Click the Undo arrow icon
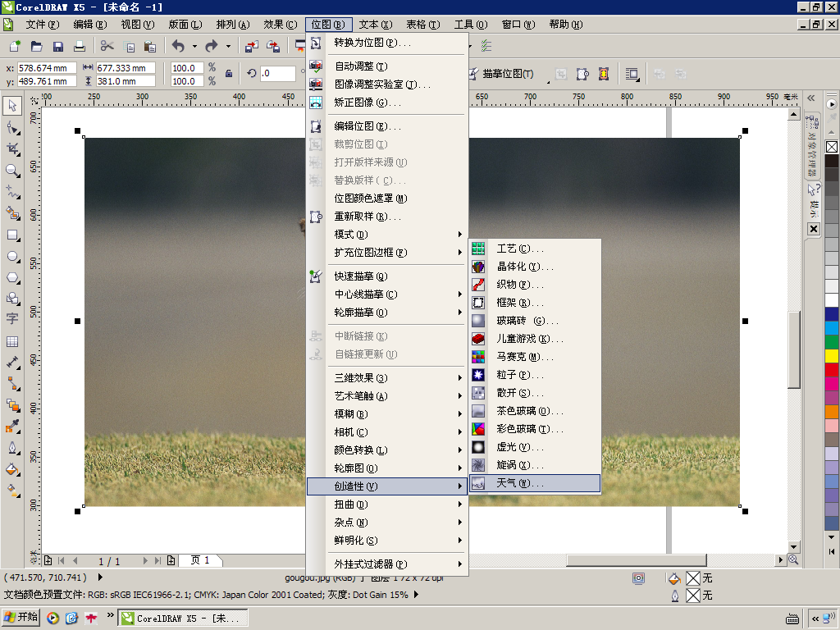This screenshot has height=630, width=840. coord(178,47)
